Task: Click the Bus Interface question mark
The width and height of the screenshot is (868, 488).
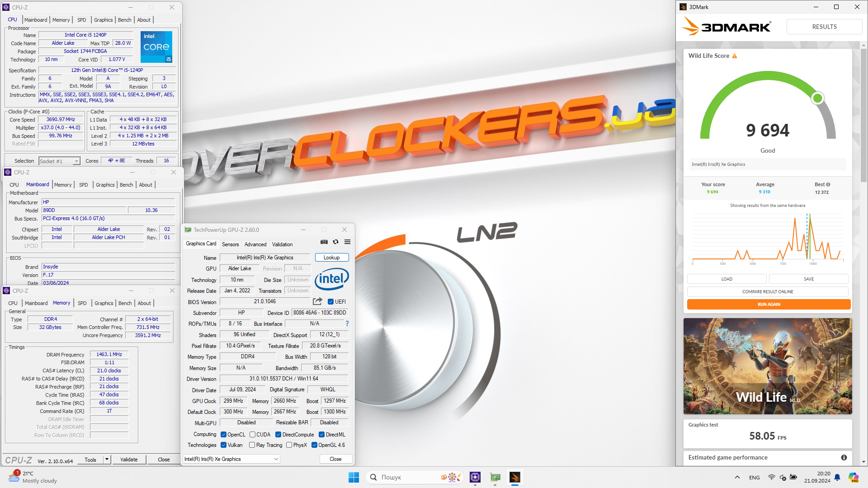Action: (347, 324)
